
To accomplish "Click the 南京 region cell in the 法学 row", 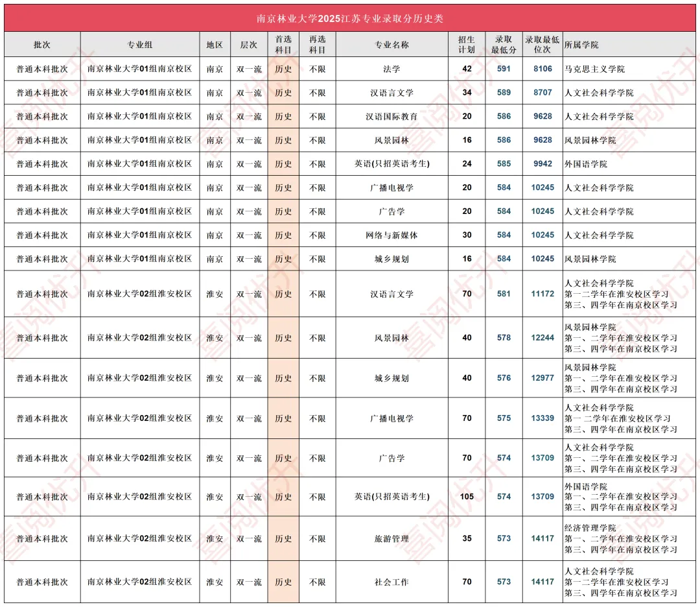I will (x=215, y=69).
